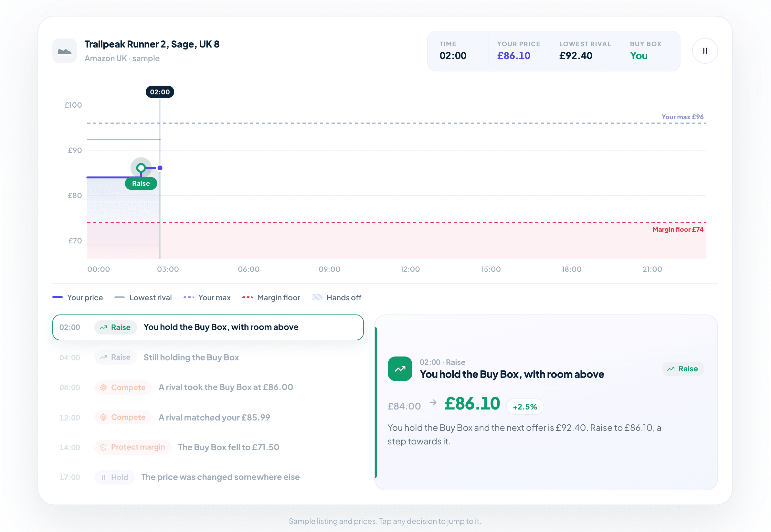The height and width of the screenshot is (532, 771).
Task: Click the green trend-up icon in detail card
Action: click(400, 369)
